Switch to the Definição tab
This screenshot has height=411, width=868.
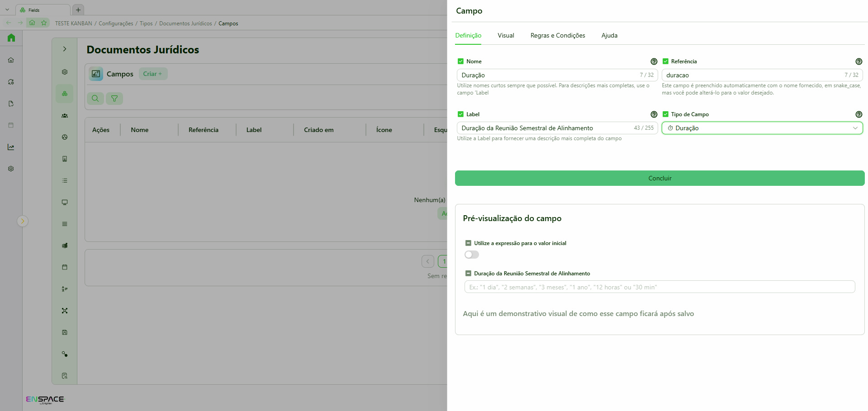tap(468, 36)
